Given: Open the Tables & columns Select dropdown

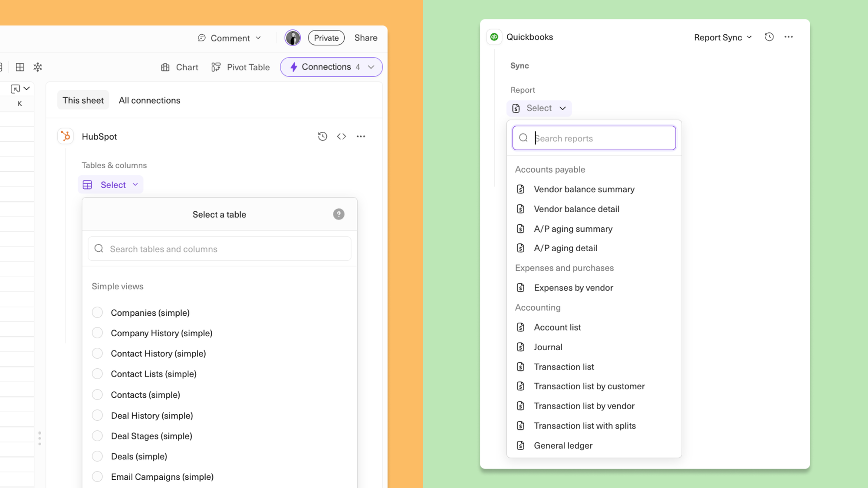Looking at the screenshot, I should click(111, 185).
